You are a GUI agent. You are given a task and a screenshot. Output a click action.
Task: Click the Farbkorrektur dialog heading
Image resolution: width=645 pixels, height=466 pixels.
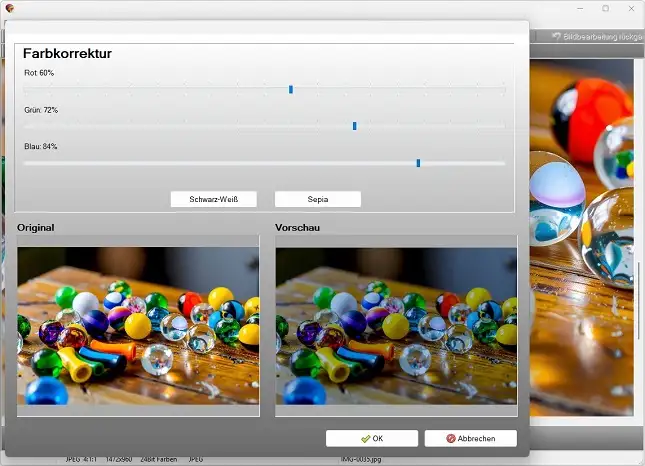point(67,53)
